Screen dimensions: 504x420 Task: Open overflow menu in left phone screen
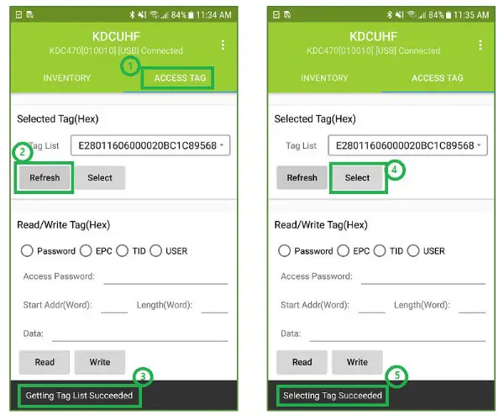223,45
